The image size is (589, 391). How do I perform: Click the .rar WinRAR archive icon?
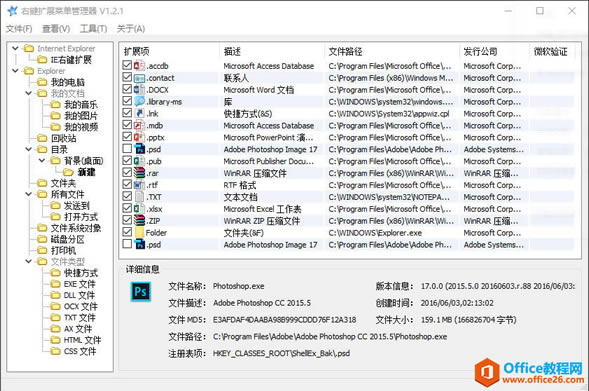(139, 173)
